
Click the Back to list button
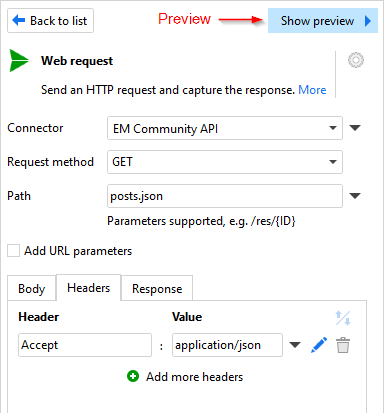(x=50, y=21)
